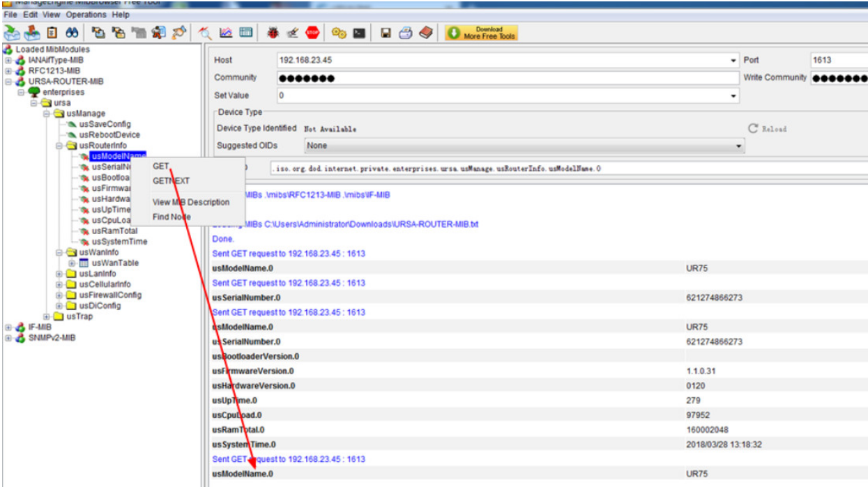The image size is (868, 494).
Task: Collapse the usRouterInfo folder
Action: click(60, 146)
